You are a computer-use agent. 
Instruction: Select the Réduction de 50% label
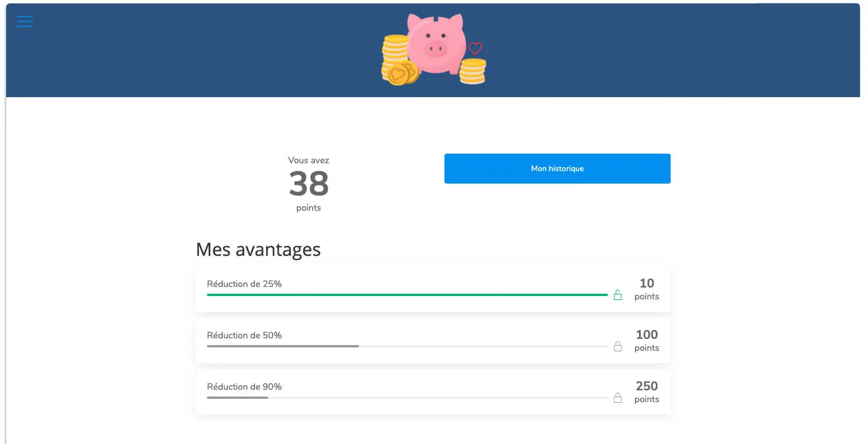coord(244,335)
